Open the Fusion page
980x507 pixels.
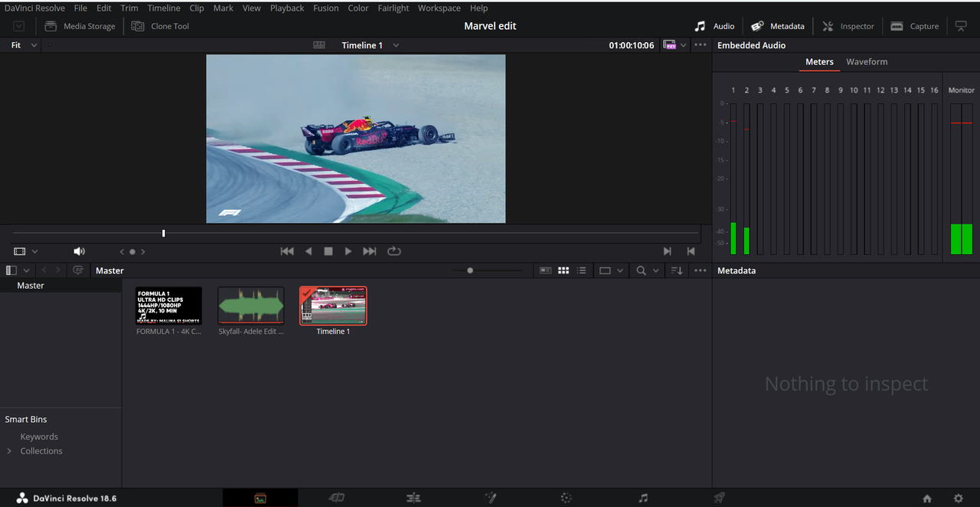(490, 498)
